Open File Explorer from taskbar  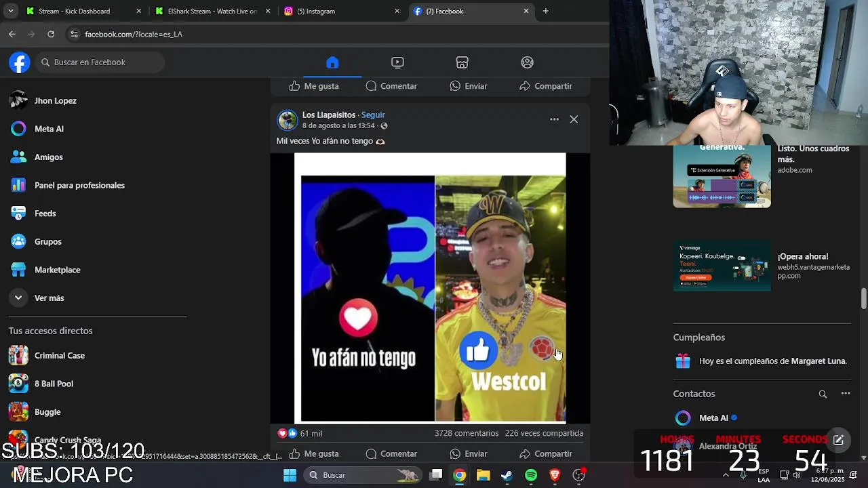[483, 475]
